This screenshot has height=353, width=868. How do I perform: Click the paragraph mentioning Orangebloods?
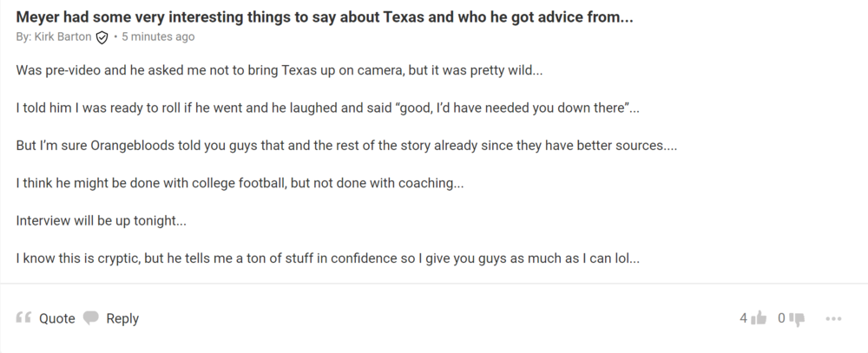pyautogui.click(x=345, y=146)
